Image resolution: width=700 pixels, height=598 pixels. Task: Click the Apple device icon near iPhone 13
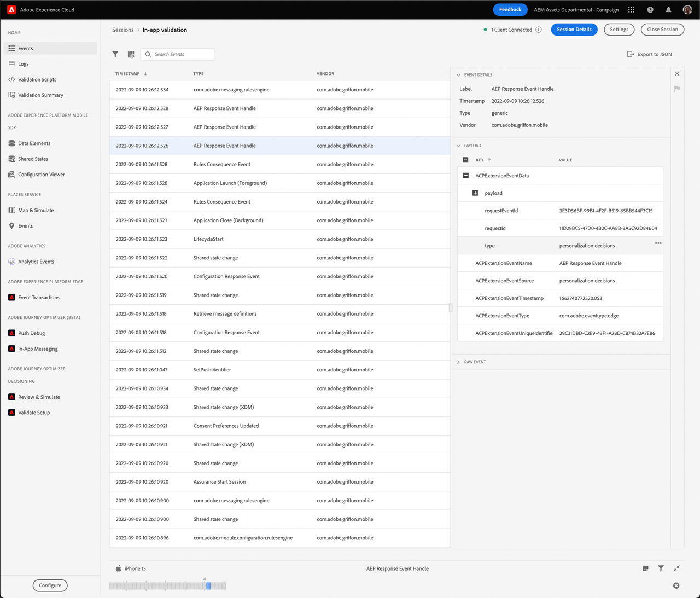[x=119, y=568]
